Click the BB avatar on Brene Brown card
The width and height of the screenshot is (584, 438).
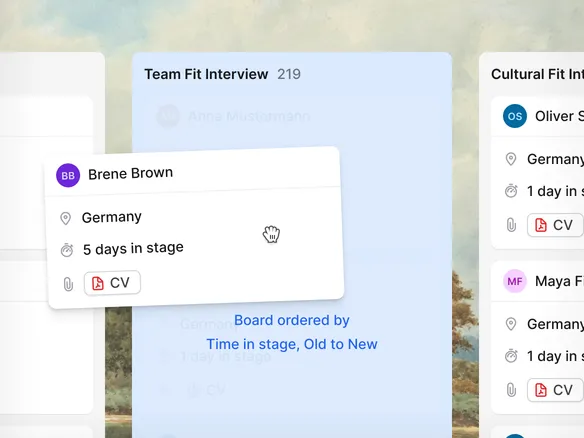[68, 175]
